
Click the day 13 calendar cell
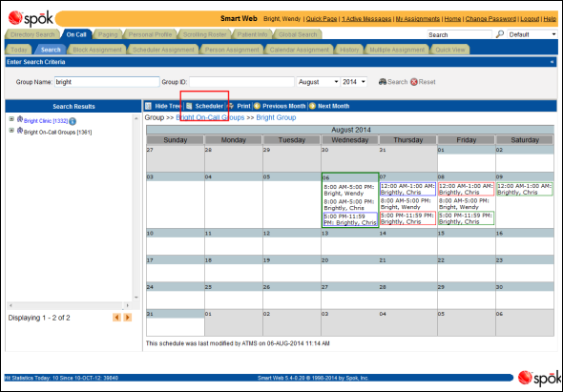click(350, 241)
